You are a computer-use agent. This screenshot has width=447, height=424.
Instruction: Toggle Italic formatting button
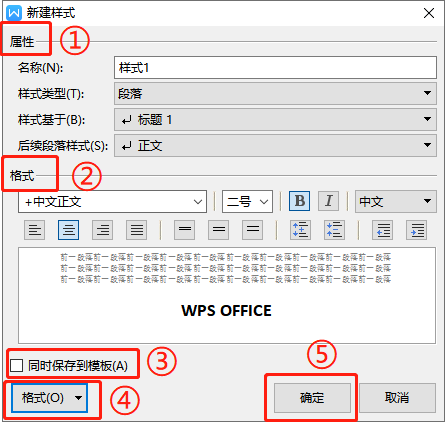(x=329, y=201)
